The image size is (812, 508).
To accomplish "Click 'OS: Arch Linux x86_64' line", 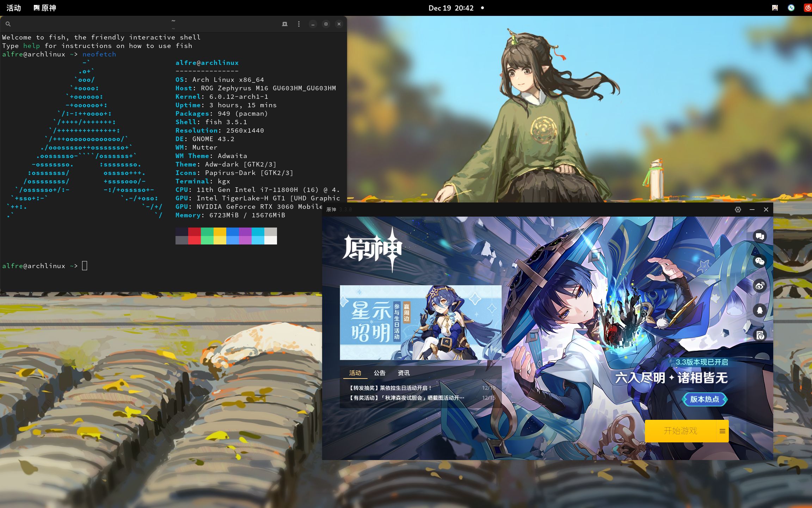I will pos(220,79).
